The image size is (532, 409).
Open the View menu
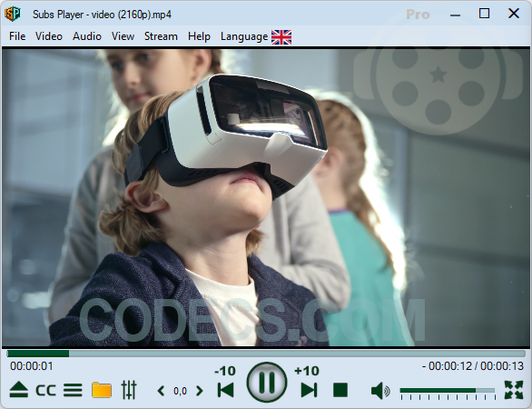[x=123, y=36]
